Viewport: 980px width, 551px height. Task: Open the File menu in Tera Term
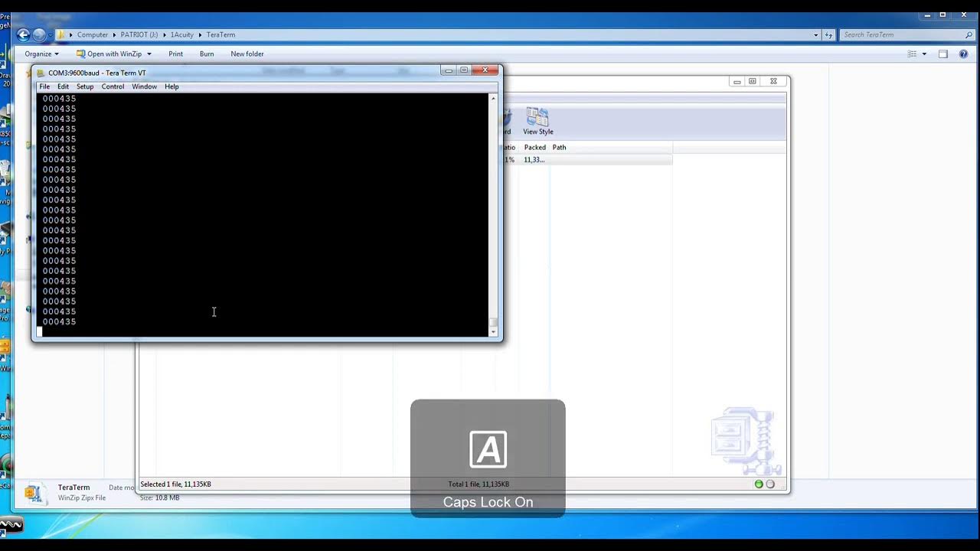(44, 86)
